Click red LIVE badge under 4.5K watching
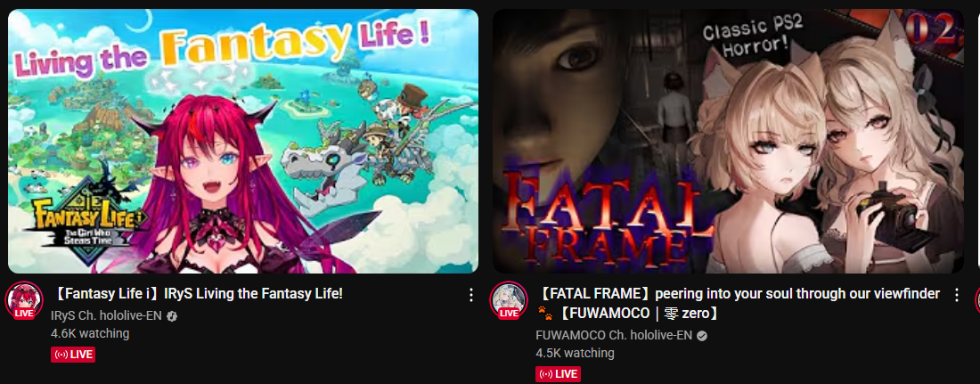This screenshot has width=980, height=384. pyautogui.click(x=558, y=374)
